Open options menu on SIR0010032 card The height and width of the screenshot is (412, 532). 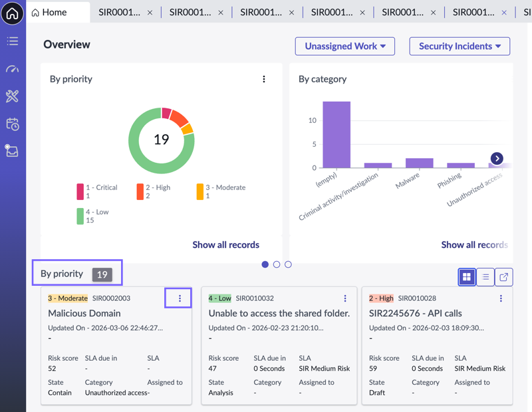[345, 298]
